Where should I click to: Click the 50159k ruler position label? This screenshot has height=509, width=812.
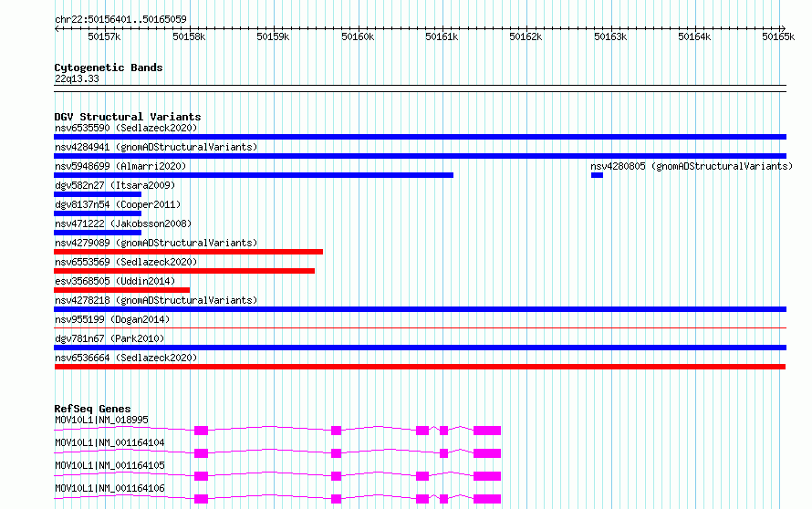[x=274, y=36]
